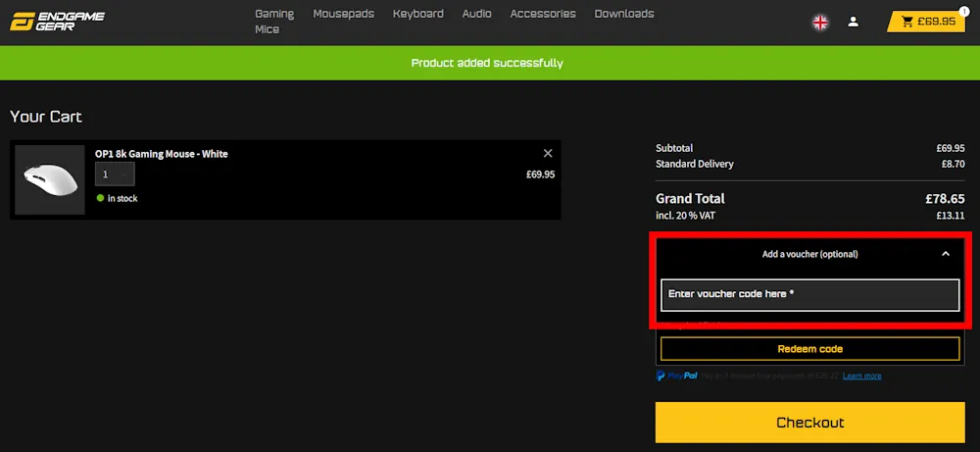
Task: Click the Standard Delivery £8.70 value
Action: tap(954, 164)
